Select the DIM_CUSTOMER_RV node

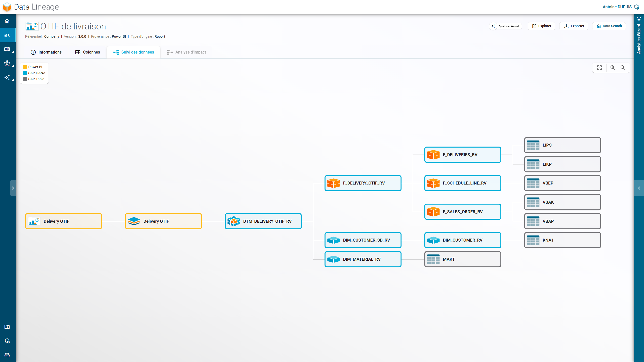coord(463,240)
